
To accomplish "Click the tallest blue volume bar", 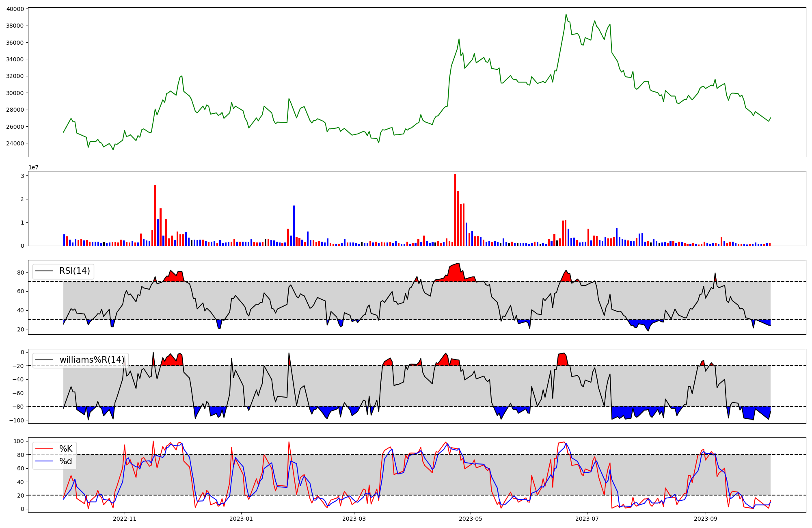I will coord(294,225).
